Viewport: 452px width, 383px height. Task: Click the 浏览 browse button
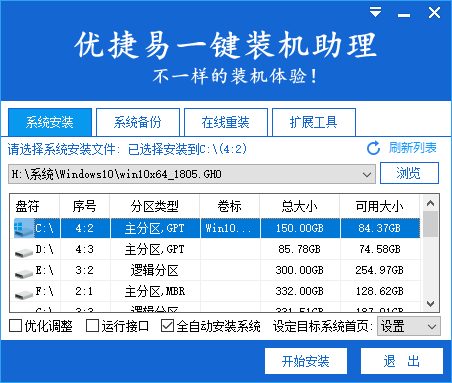[x=409, y=173]
